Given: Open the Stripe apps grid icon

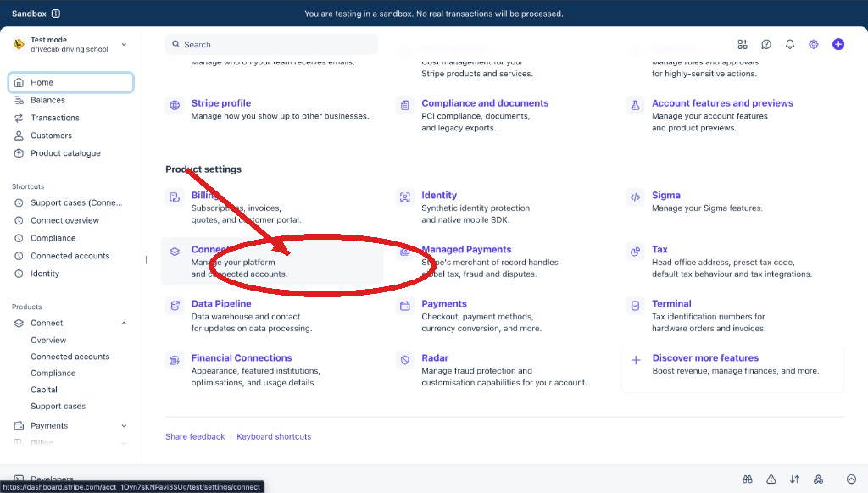Looking at the screenshot, I should 743,44.
